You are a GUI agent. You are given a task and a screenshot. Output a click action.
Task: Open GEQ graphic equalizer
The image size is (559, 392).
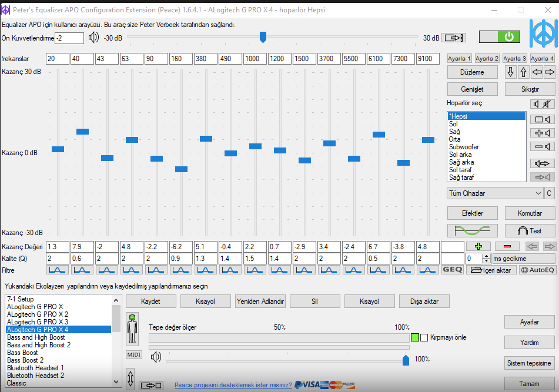(x=453, y=270)
